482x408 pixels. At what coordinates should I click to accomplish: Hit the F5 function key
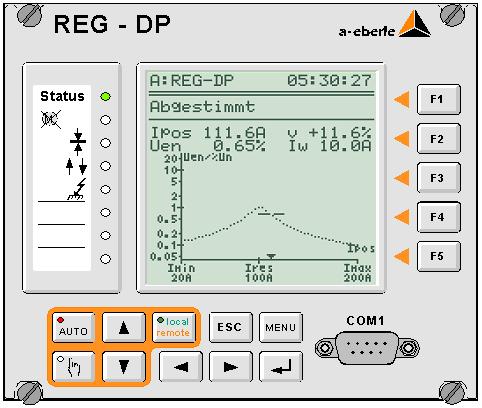(439, 256)
